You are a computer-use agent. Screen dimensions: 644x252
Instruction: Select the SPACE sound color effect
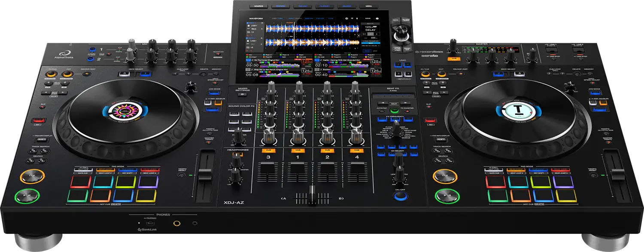pos(234,114)
